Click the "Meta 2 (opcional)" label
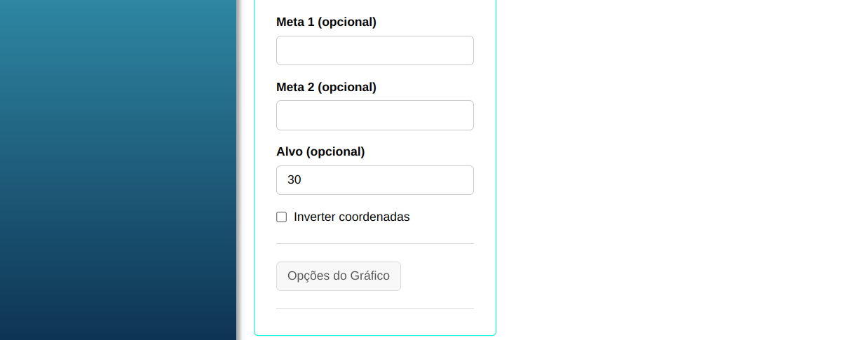The width and height of the screenshot is (868, 340). pos(326,88)
